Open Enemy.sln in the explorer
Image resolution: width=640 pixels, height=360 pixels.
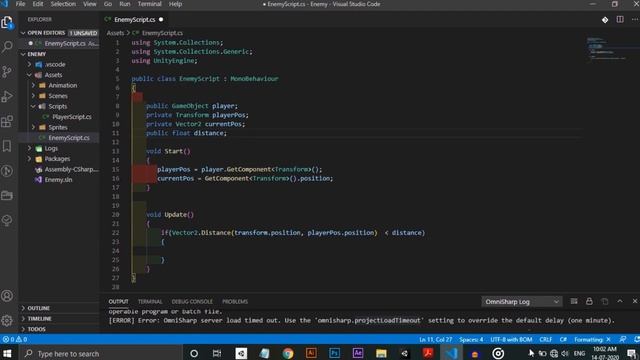pyautogui.click(x=59, y=180)
